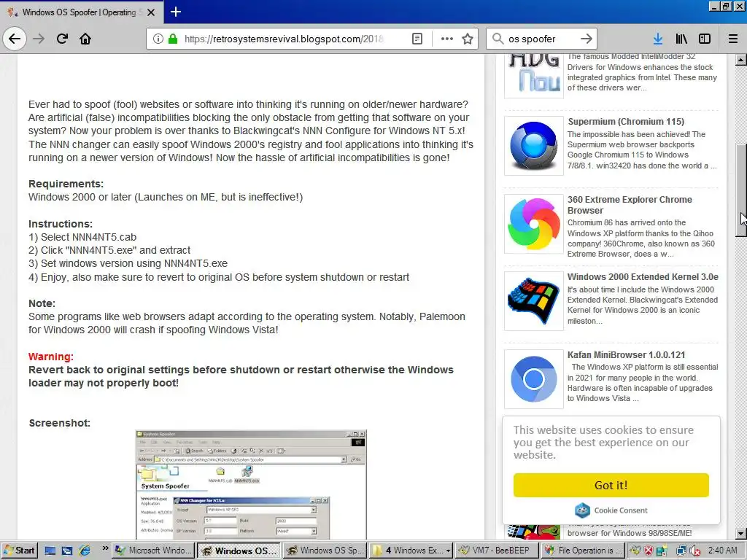Click the search magnifier icon

tap(498, 39)
